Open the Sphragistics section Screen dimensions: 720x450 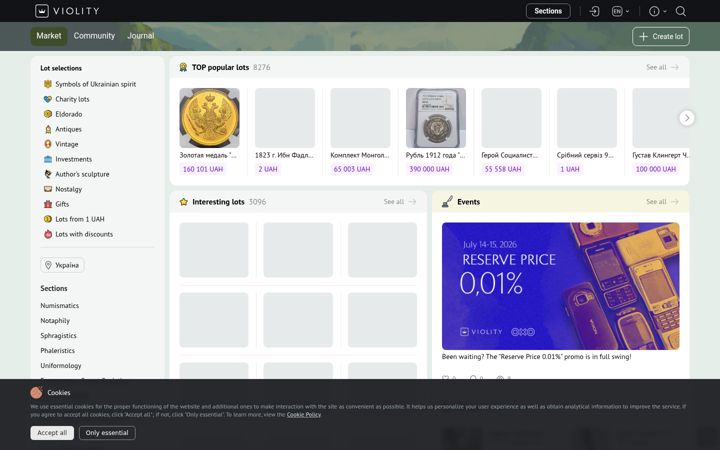[x=58, y=336]
